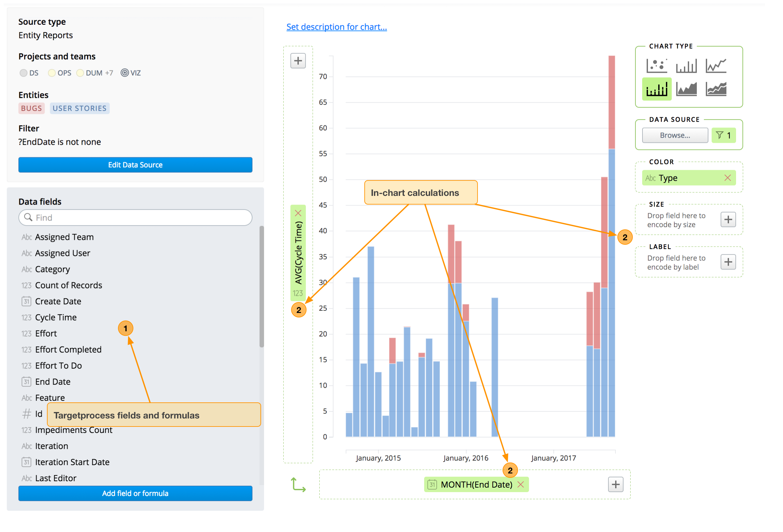This screenshot has height=532, width=783.
Task: Switch to the line chart type
Action: pos(715,65)
